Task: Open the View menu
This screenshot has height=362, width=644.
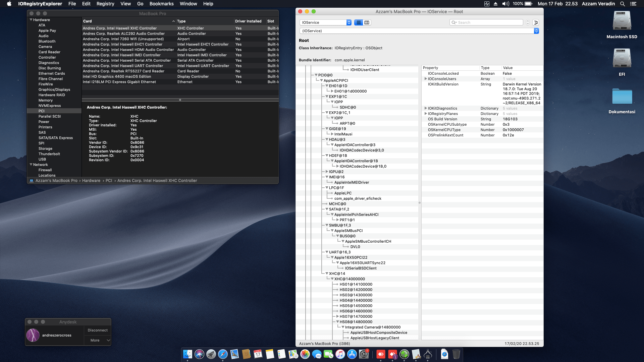Action: click(125, 4)
